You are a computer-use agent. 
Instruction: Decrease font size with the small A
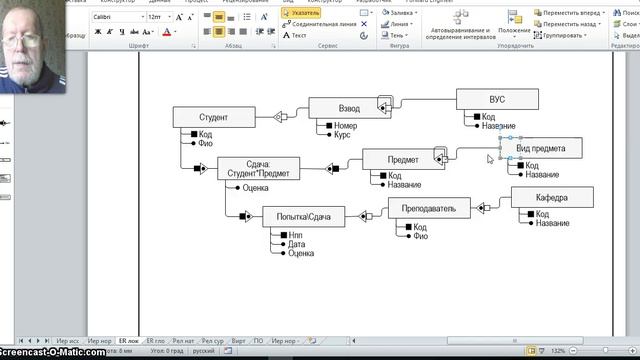(190, 17)
